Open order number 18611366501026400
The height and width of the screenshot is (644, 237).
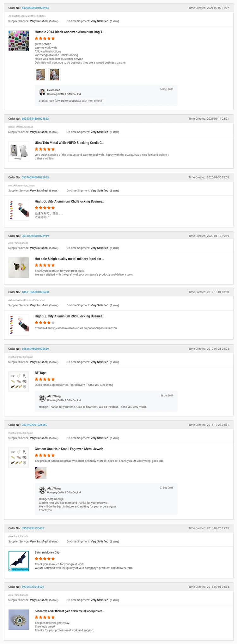35,292
